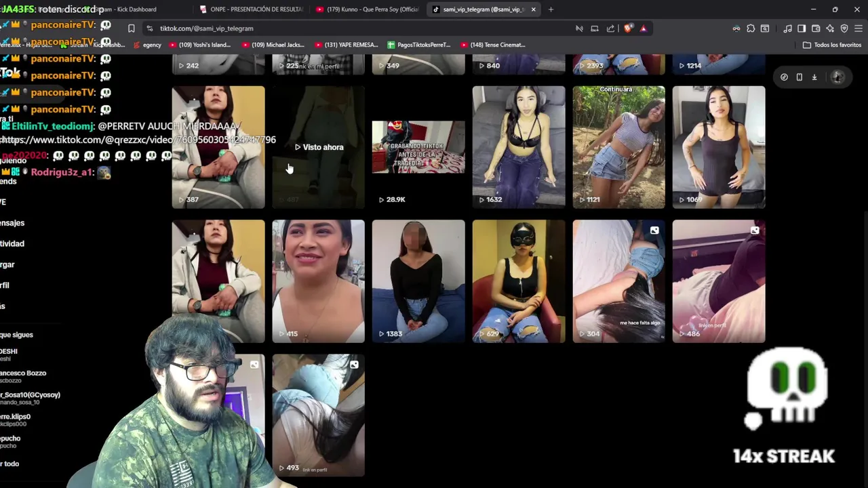868x488 pixels.
Task: Open the video thumbnail with 28.9K views
Action: point(418,147)
